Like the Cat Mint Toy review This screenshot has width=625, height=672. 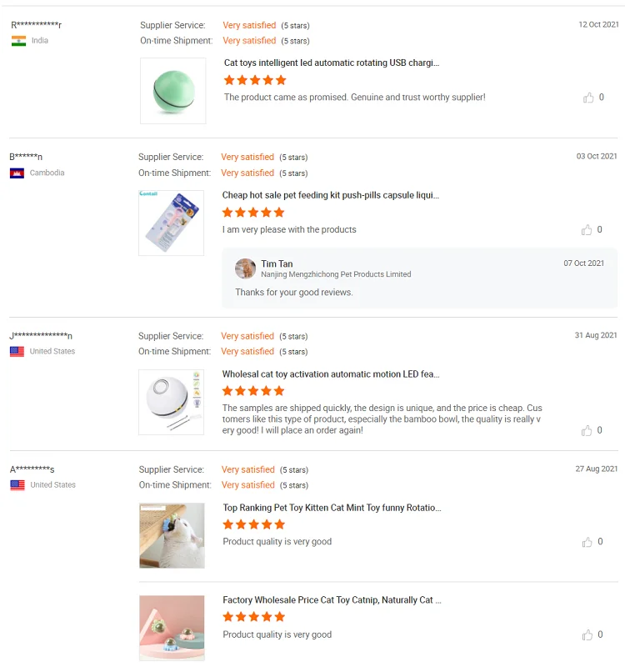coord(587,542)
